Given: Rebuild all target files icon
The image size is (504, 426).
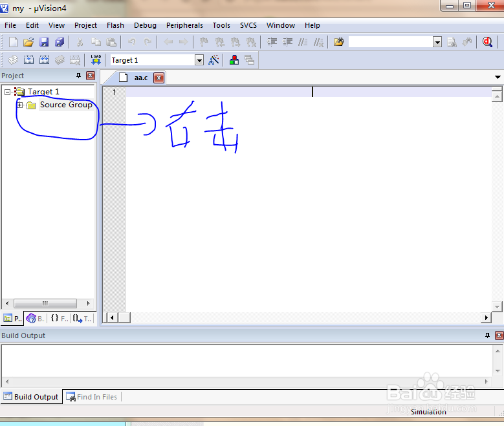Looking at the screenshot, I should [44, 60].
